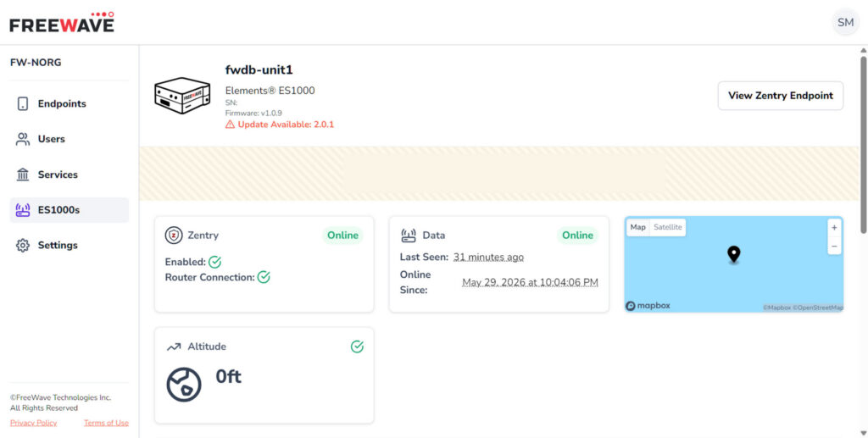The width and height of the screenshot is (868, 438).
Task: Click the ES1000s router icon in sidebar
Action: (23, 209)
